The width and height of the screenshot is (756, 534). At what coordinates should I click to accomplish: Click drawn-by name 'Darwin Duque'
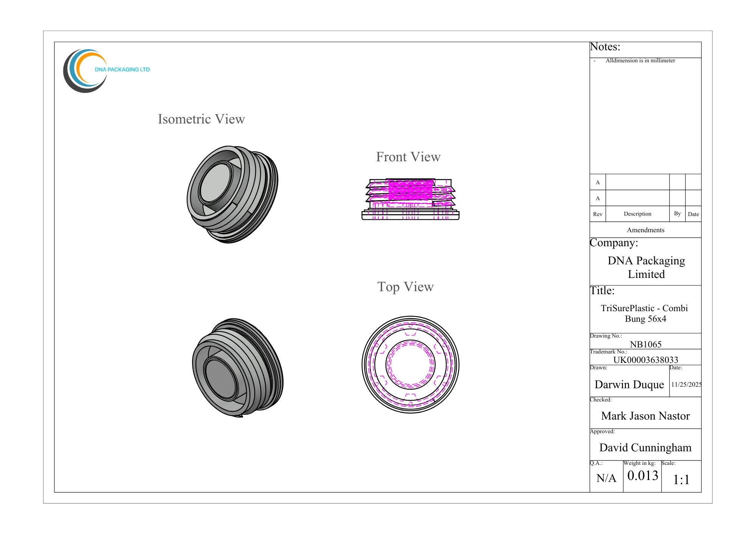(x=629, y=384)
